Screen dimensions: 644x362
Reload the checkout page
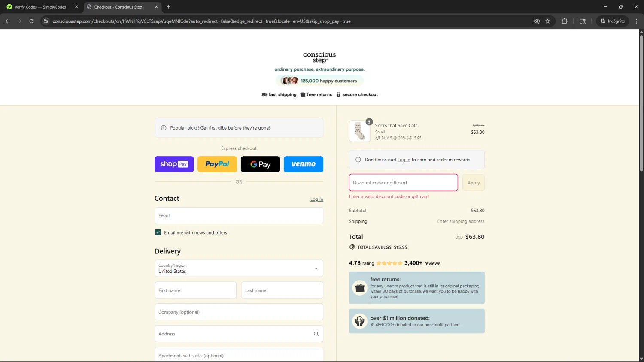pyautogui.click(x=31, y=21)
